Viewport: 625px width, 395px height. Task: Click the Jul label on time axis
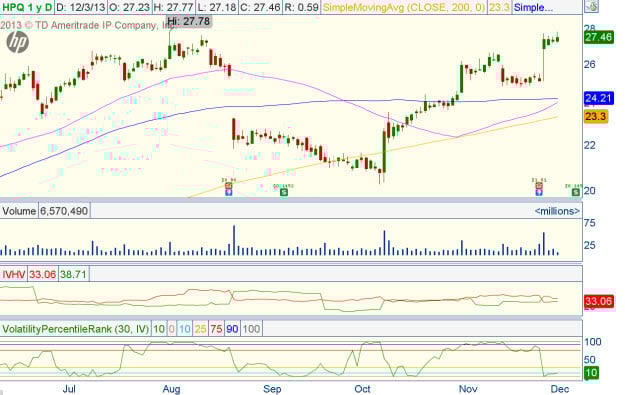click(x=69, y=389)
